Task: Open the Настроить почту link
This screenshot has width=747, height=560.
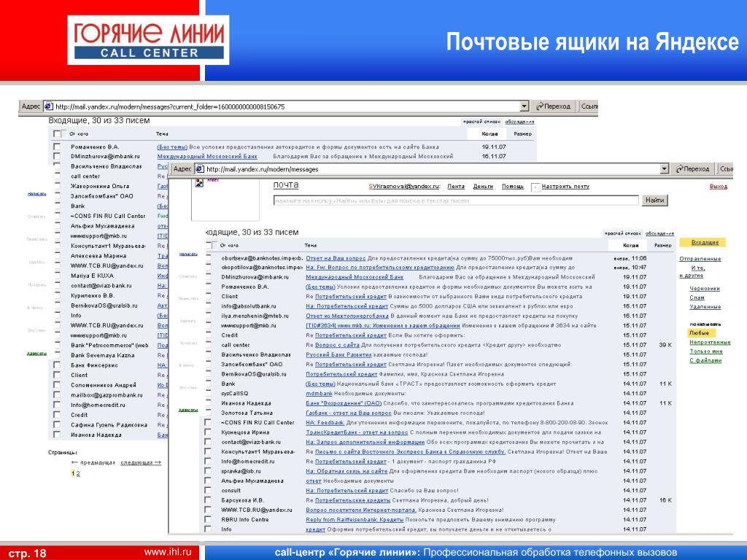Action: [565, 187]
